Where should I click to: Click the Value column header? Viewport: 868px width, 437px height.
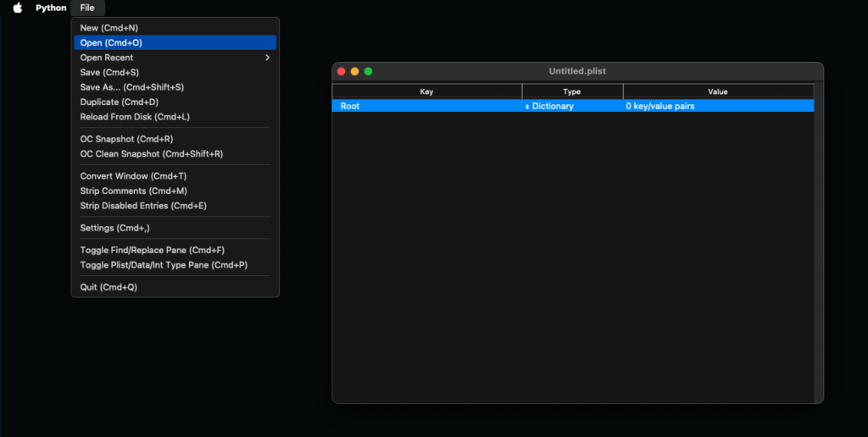(718, 91)
